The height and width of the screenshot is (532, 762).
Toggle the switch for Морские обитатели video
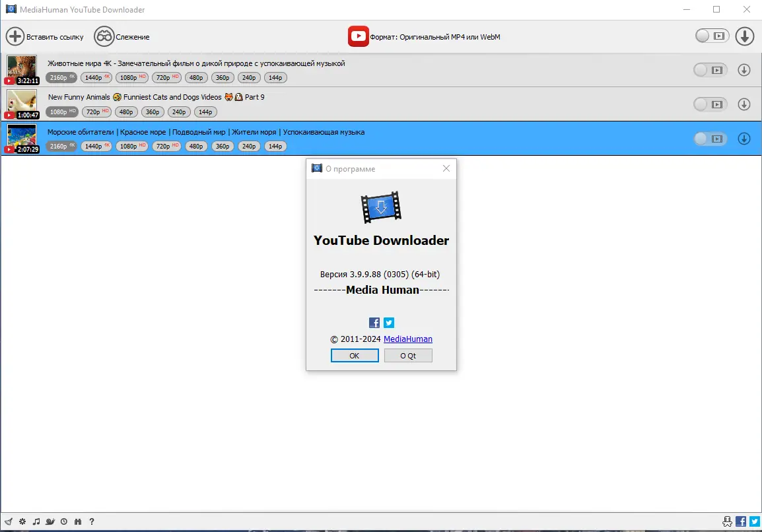710,139
